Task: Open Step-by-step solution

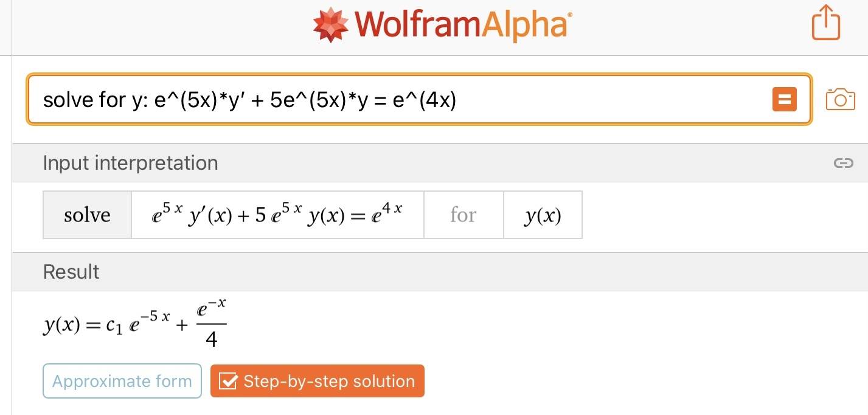Action: tap(317, 381)
